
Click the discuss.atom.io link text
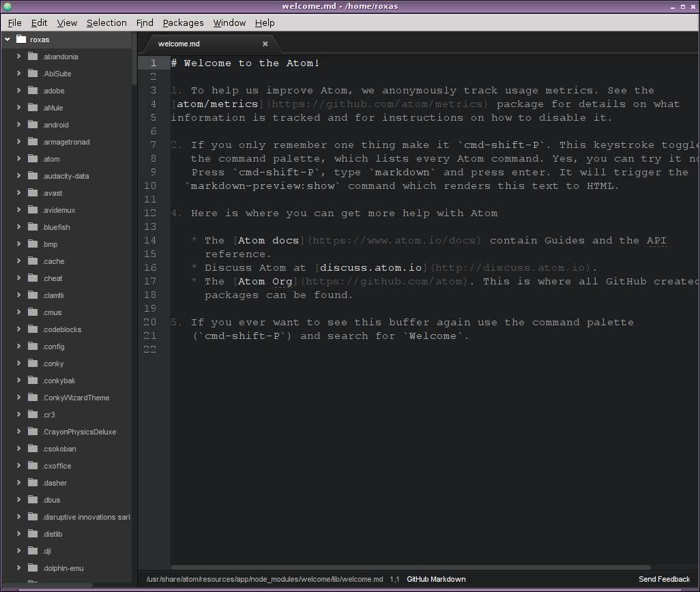tap(370, 267)
